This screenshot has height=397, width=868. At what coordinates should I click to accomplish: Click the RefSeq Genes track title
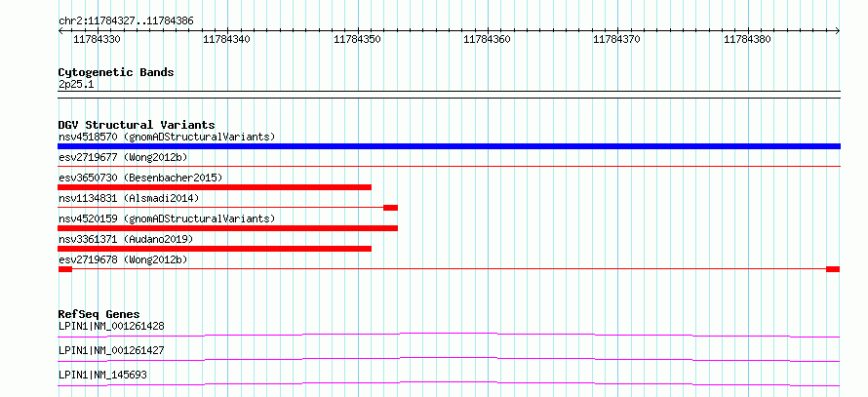(x=99, y=314)
